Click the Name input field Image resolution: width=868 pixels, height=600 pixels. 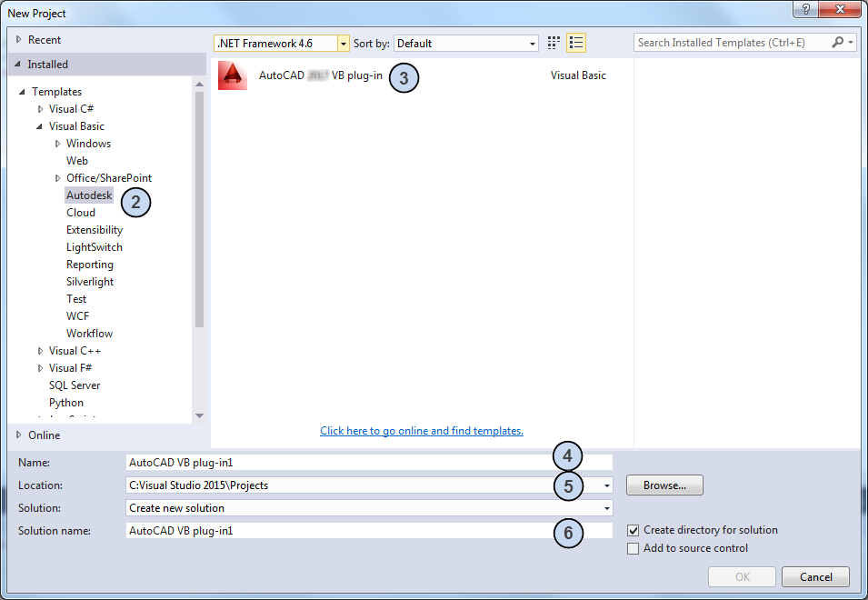point(369,463)
